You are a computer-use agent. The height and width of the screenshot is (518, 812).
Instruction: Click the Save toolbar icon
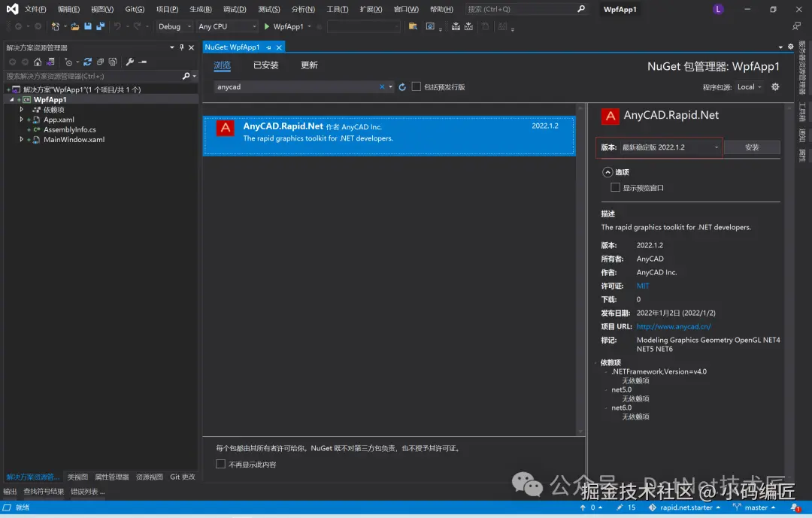click(88, 26)
